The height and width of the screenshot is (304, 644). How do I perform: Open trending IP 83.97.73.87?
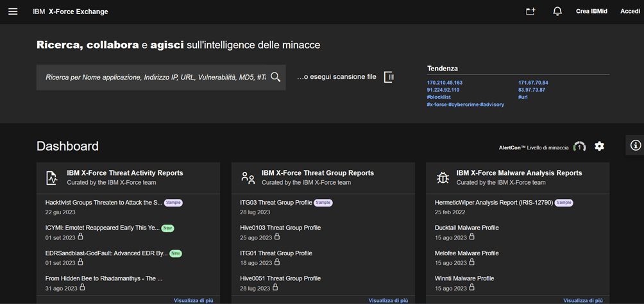click(532, 90)
